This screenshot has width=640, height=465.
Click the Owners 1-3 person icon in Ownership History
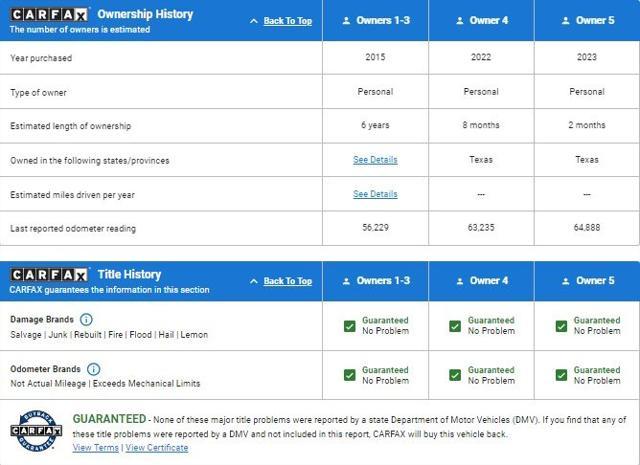coord(346,20)
